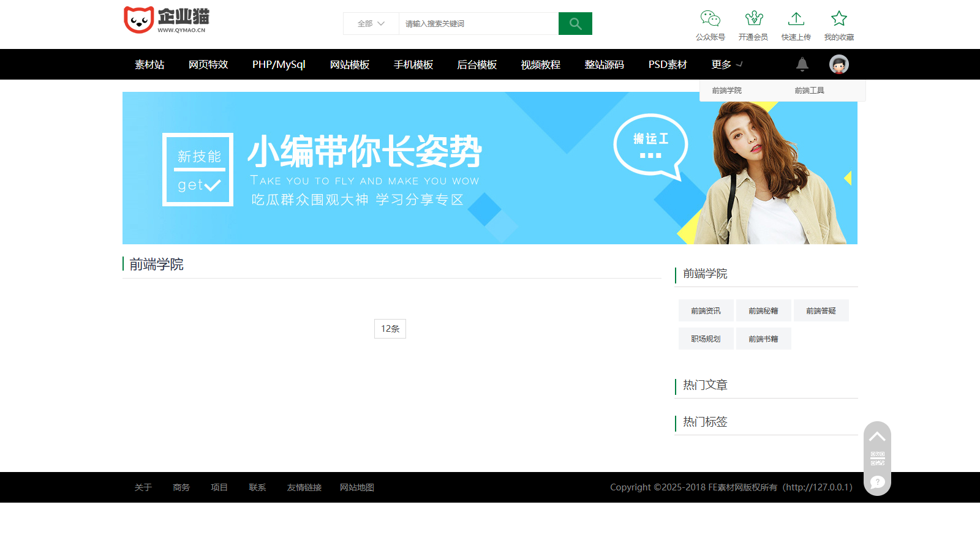
Task: Click the 前端资讯 tag button
Action: (x=706, y=310)
